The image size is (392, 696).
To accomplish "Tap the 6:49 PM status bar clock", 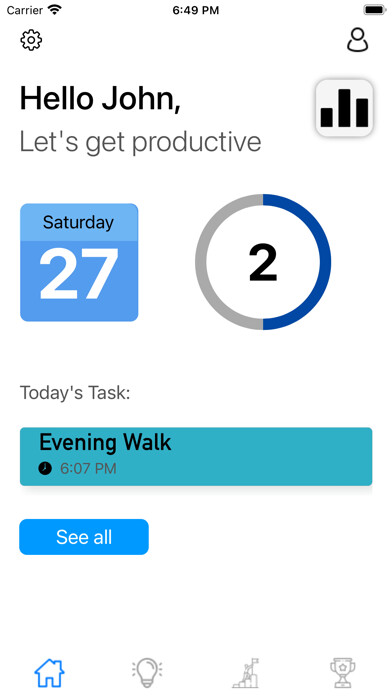I will pos(196,10).
